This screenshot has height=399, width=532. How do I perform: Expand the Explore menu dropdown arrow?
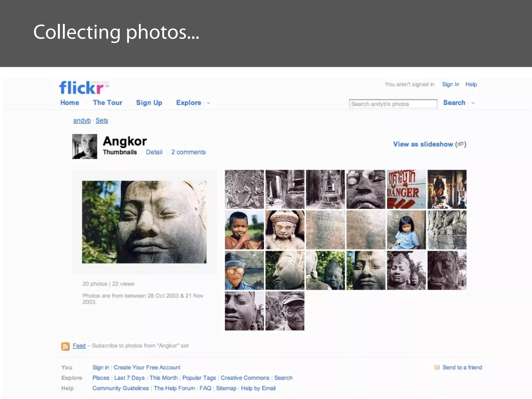209,103
